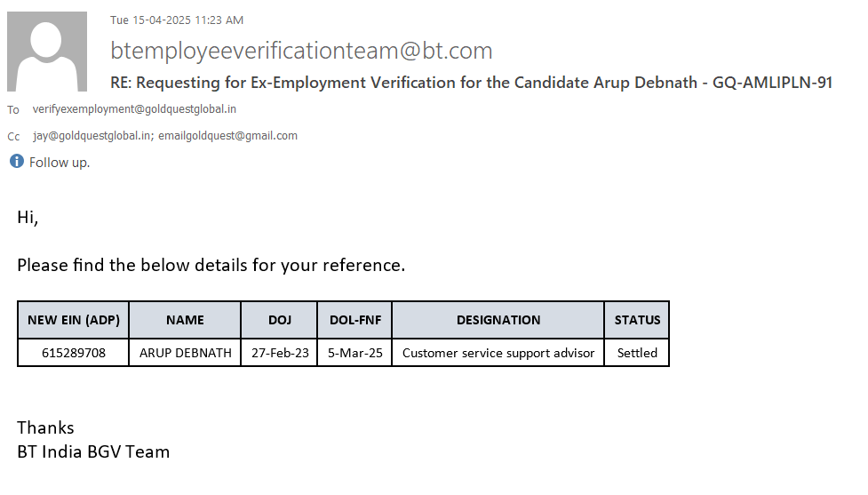Image resolution: width=868 pixels, height=495 pixels.
Task: Click the ARUP DEBNATH name cell
Action: tap(186, 353)
